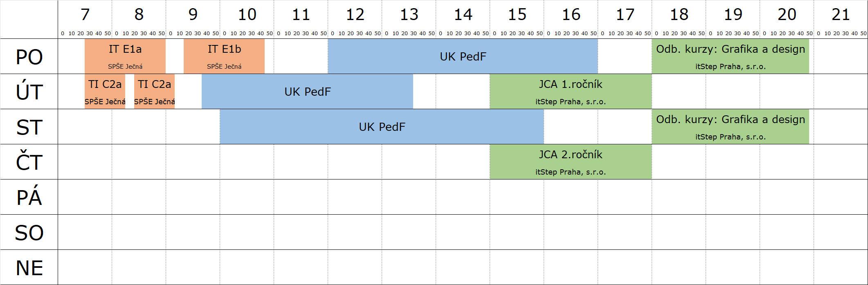Select the ÚT day row header
This screenshot has height=285, width=868.
tap(29, 92)
